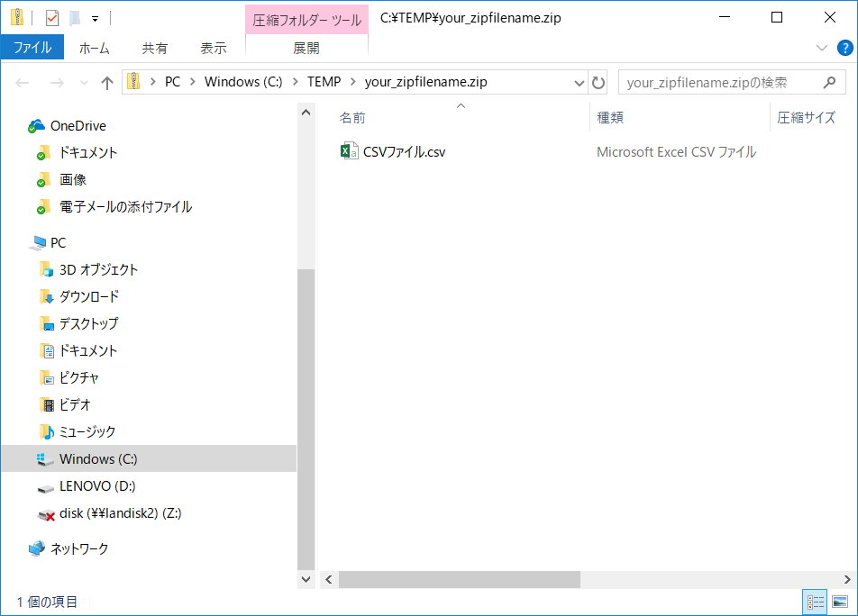
Task: Click the search magnifier icon
Action: (829, 82)
